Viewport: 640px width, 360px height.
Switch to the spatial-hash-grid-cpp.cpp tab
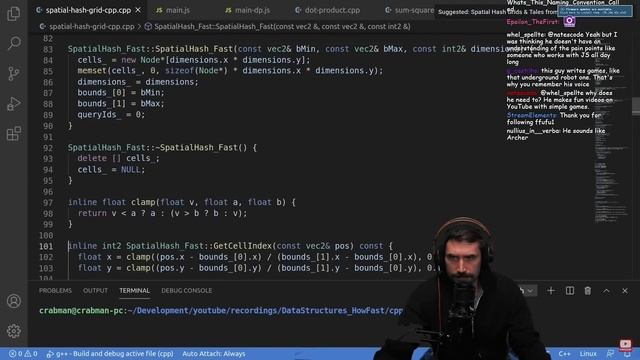click(x=88, y=10)
